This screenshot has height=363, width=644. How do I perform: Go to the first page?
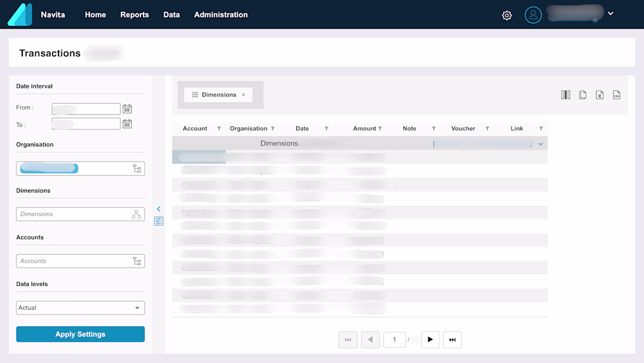[x=348, y=340]
